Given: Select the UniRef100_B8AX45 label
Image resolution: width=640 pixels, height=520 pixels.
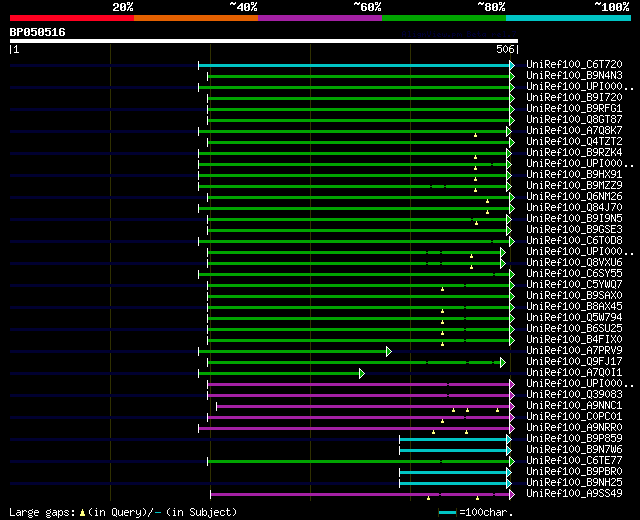Looking at the screenshot, I should (574, 307).
